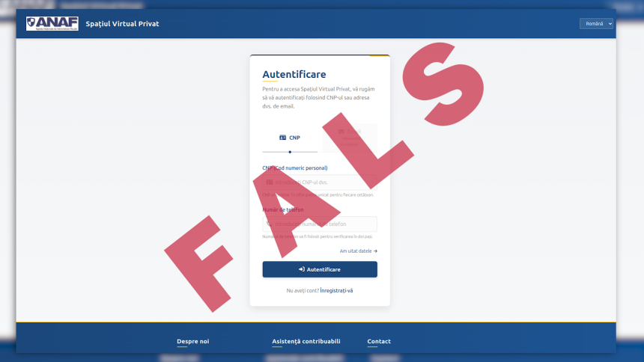Image resolution: width=644 pixels, height=362 pixels.
Task: Click the ID card icon inside CNP field
Action: click(270, 182)
